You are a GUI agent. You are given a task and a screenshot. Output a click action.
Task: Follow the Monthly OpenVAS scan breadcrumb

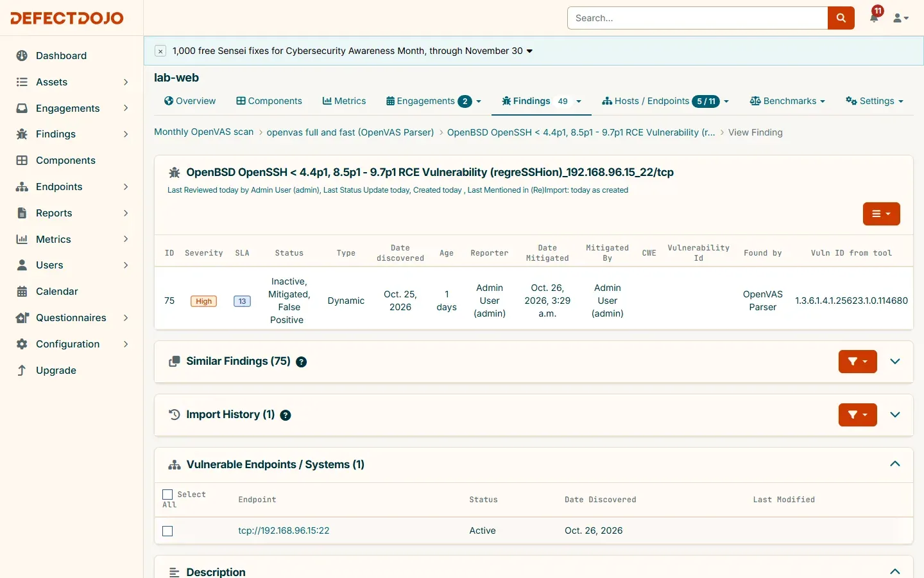tap(203, 132)
